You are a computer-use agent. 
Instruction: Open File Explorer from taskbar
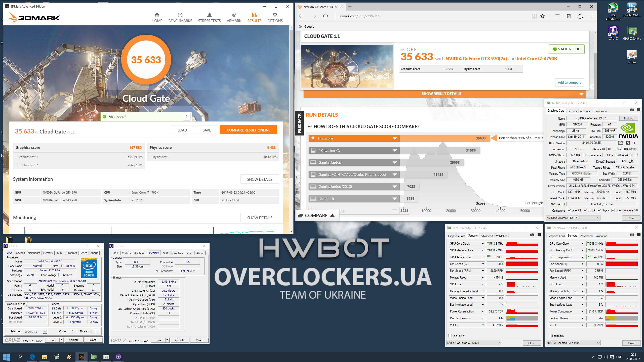point(45,357)
